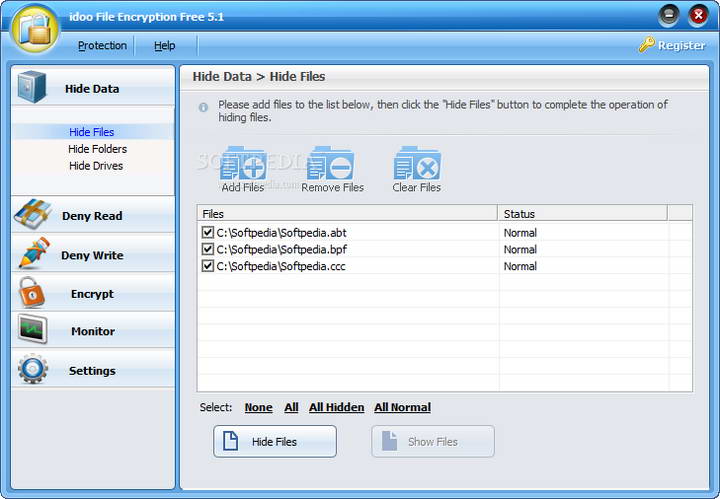Open the Deny Read section label
Viewport: 720px width, 499px height.
click(x=92, y=216)
